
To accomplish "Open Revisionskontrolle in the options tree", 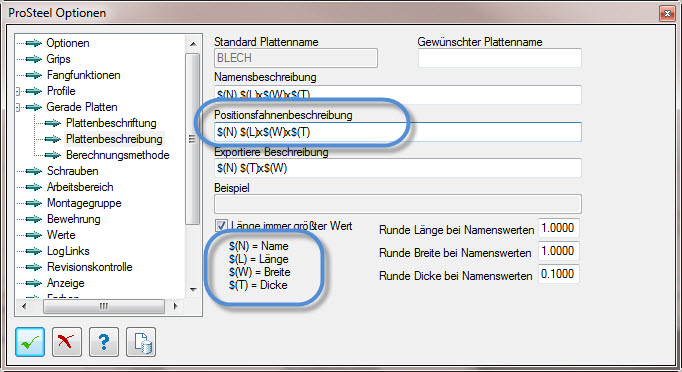I will tap(90, 267).
